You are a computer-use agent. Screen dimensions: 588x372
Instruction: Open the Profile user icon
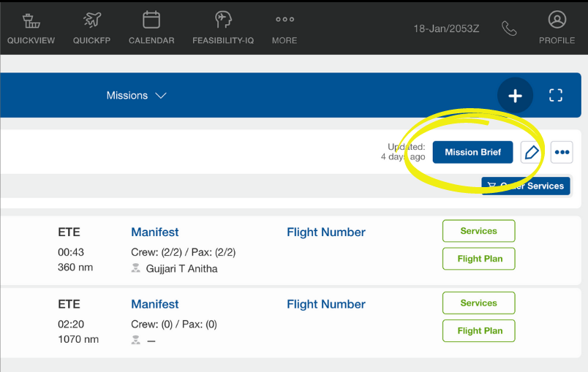557,20
